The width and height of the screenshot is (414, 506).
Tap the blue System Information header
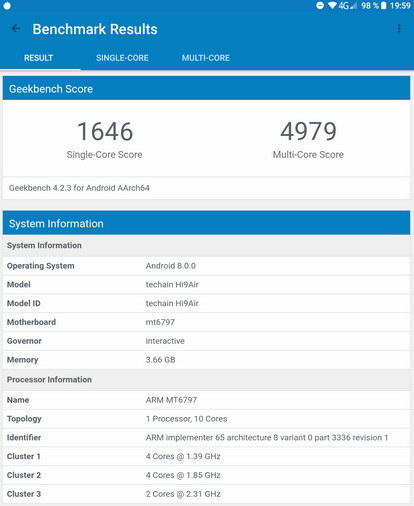(x=206, y=223)
